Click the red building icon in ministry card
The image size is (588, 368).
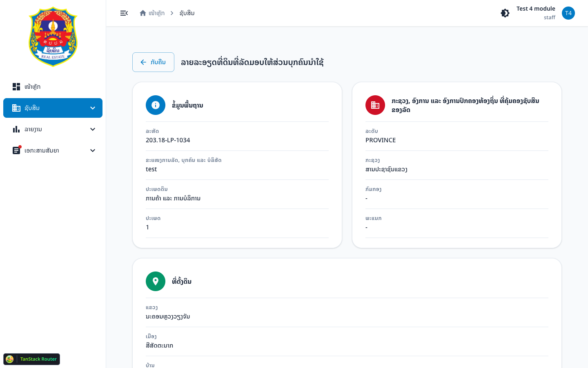(x=375, y=105)
